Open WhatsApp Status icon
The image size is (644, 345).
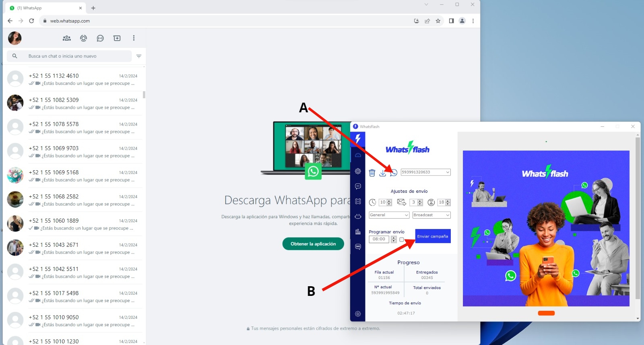[x=83, y=38]
